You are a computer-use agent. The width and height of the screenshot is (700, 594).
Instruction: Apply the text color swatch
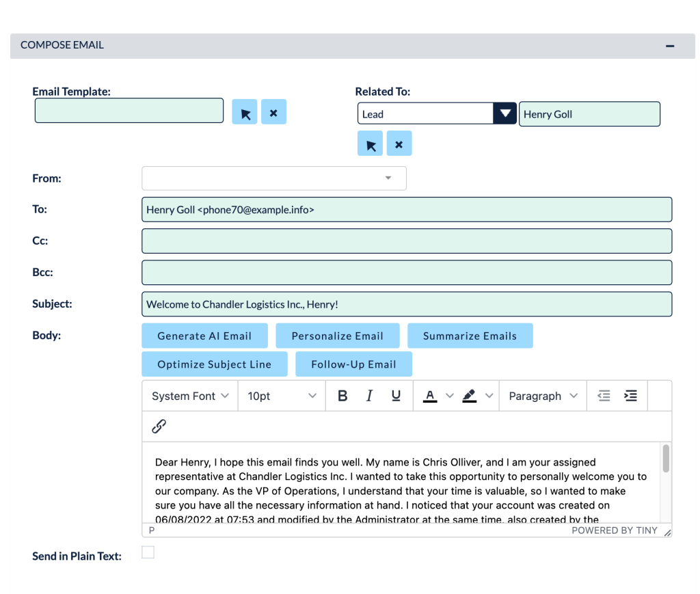point(430,396)
